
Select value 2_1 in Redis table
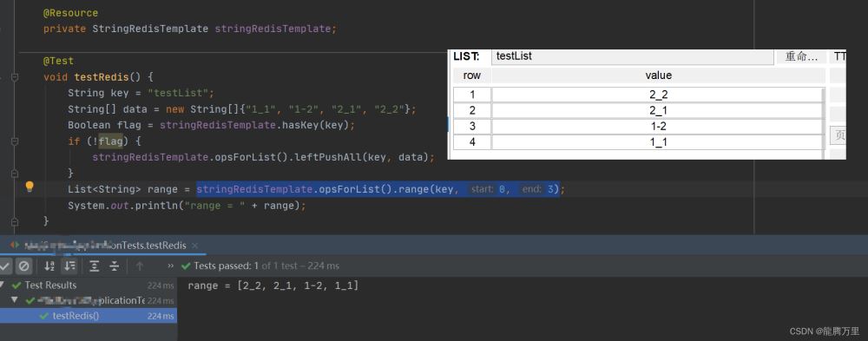(x=658, y=111)
